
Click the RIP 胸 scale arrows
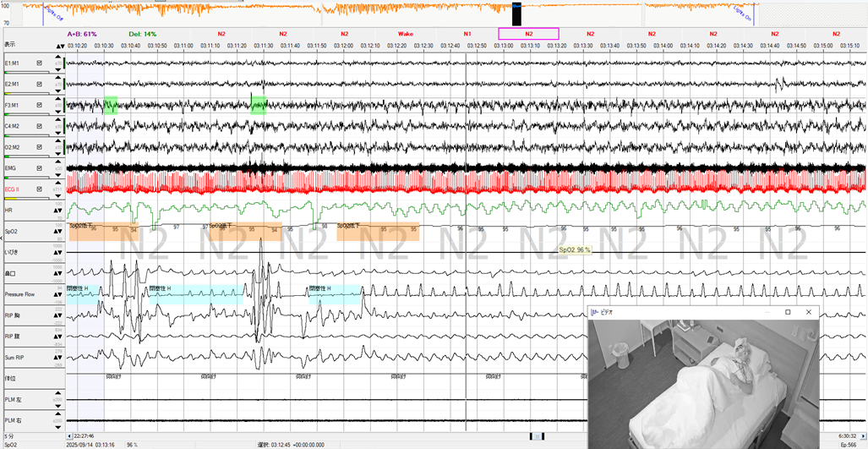pos(58,315)
